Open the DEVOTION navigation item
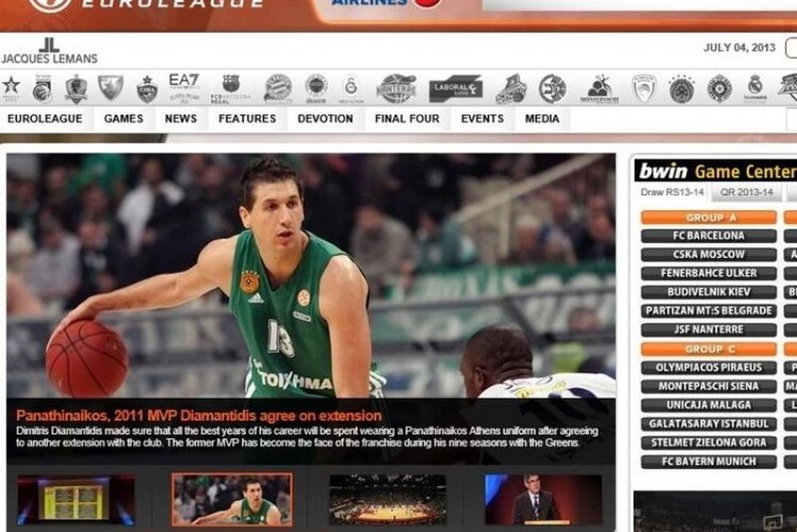797x532 pixels. pyautogui.click(x=325, y=119)
